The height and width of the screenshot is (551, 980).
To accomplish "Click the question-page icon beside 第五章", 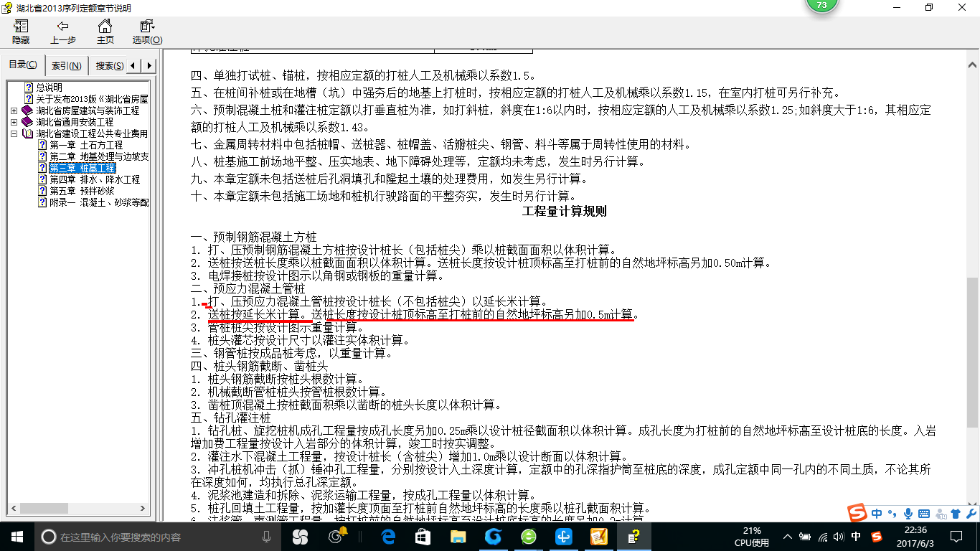I will tap(42, 191).
